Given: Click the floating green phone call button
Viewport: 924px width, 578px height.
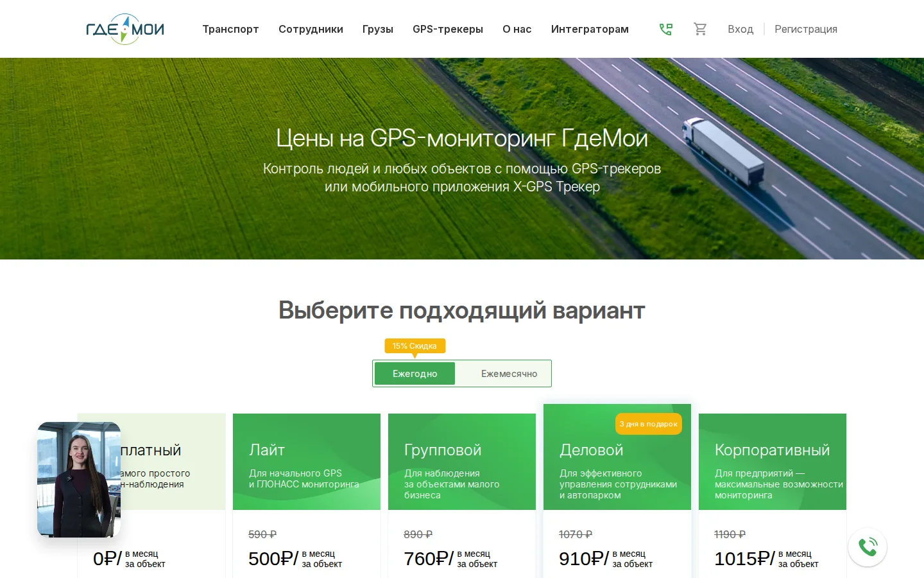Looking at the screenshot, I should (x=868, y=547).
